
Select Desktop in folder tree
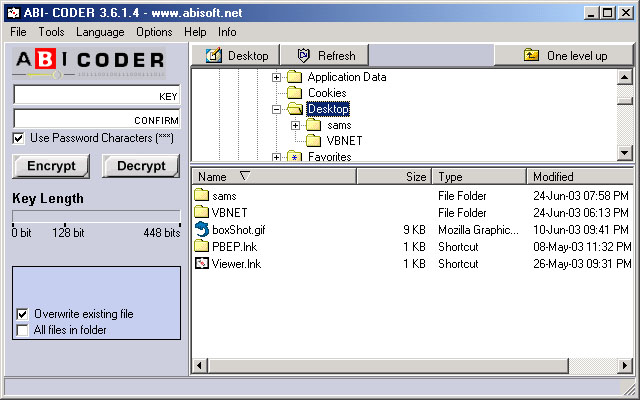328,109
